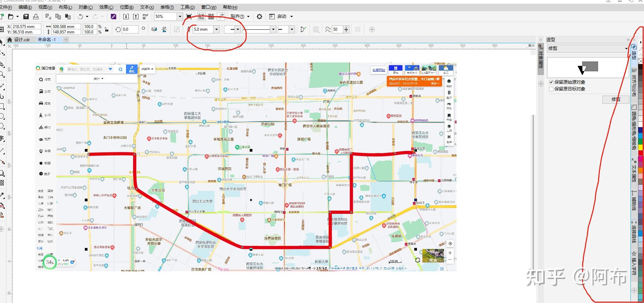644x303 pixels.
Task: Toggle the lock ratio padlock
Action: (106, 29)
